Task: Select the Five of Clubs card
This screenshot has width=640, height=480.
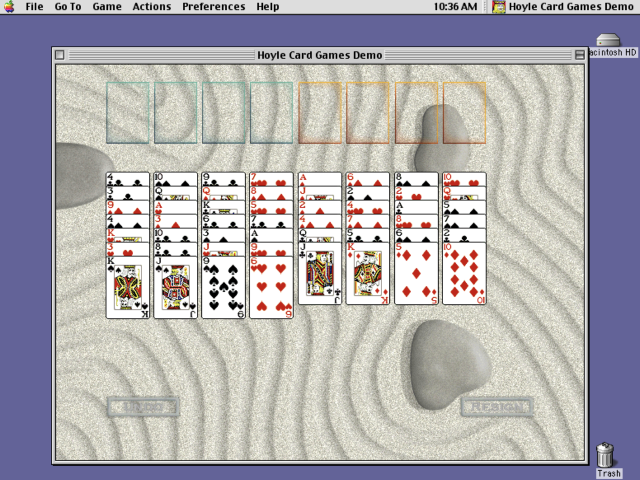Action: pyautogui.click(x=368, y=236)
